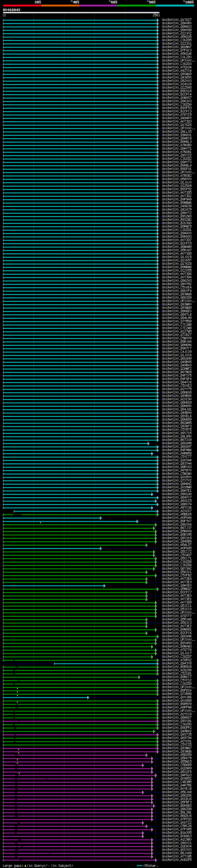Screen dimensions: 197x868
Task: Select hit label UniRef100_A5AL57
Action: 177,545
